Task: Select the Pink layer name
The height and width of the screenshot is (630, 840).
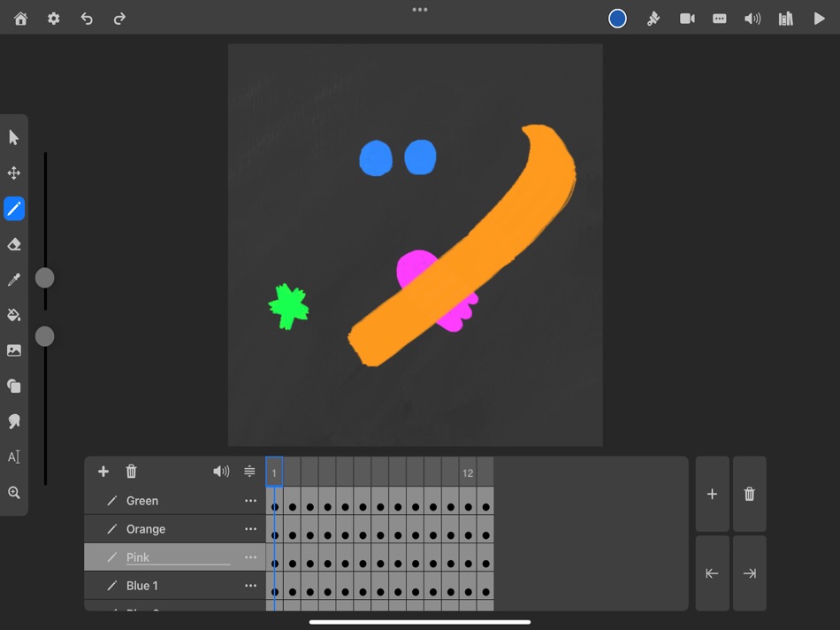Action: point(138,557)
